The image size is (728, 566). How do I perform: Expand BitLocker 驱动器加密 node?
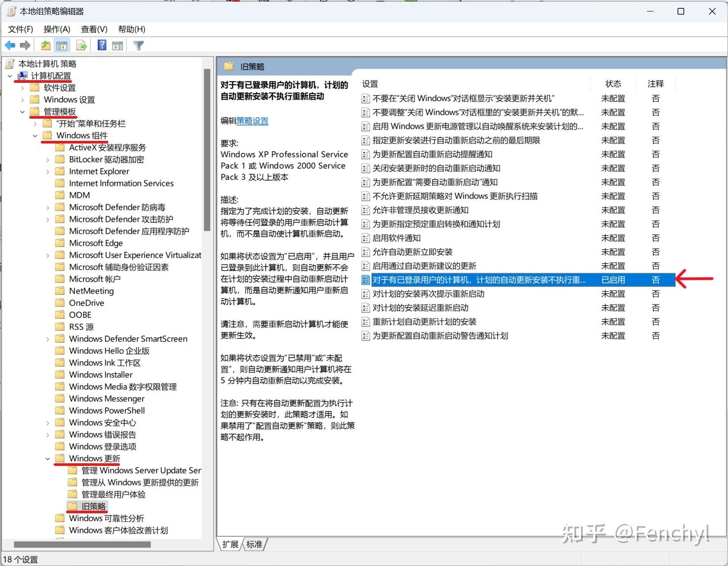click(48, 159)
